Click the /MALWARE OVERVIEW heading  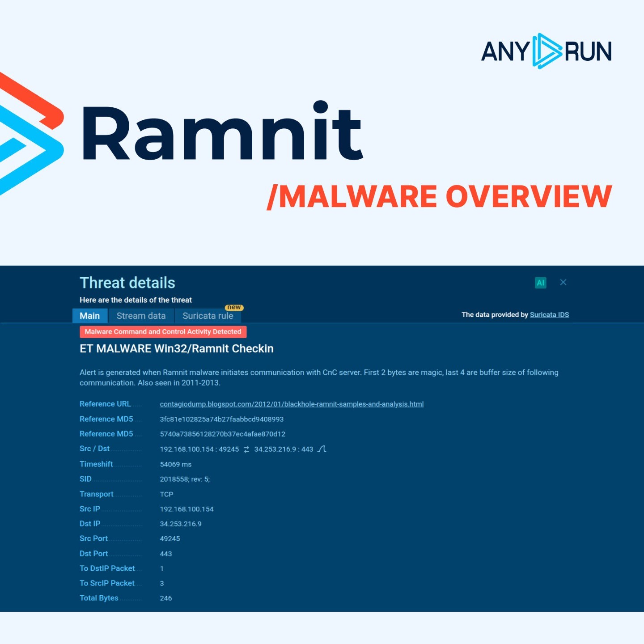(x=439, y=197)
